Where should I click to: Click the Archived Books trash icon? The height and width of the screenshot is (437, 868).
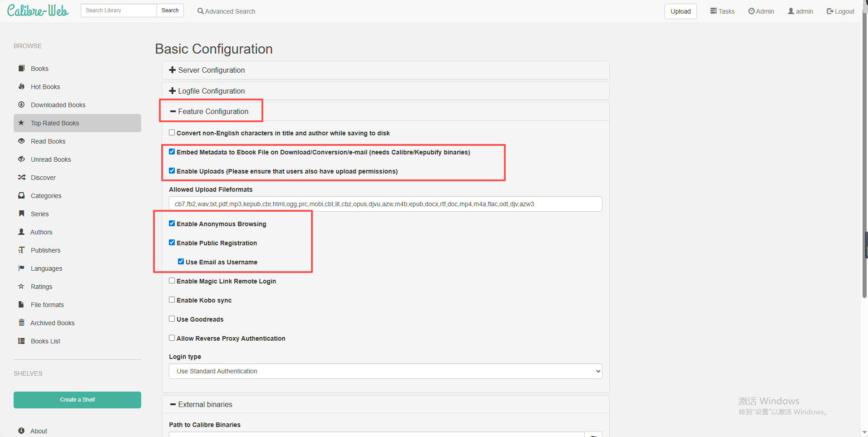click(21, 323)
